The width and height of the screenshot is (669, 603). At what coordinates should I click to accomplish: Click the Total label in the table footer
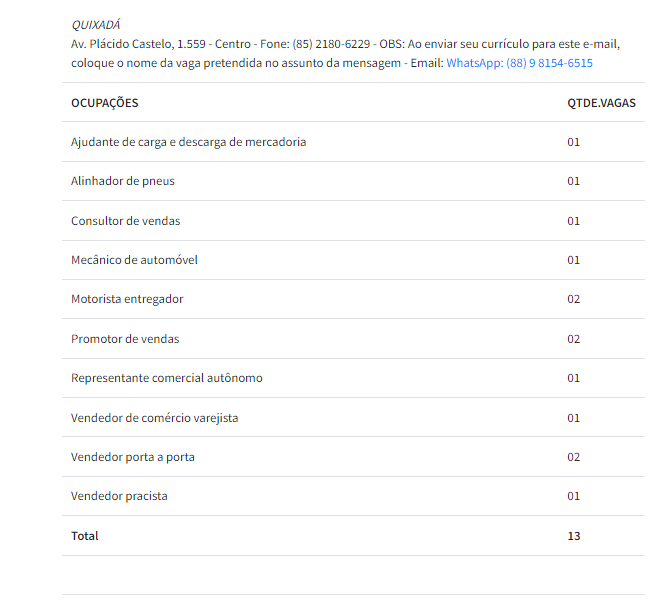pos(85,536)
